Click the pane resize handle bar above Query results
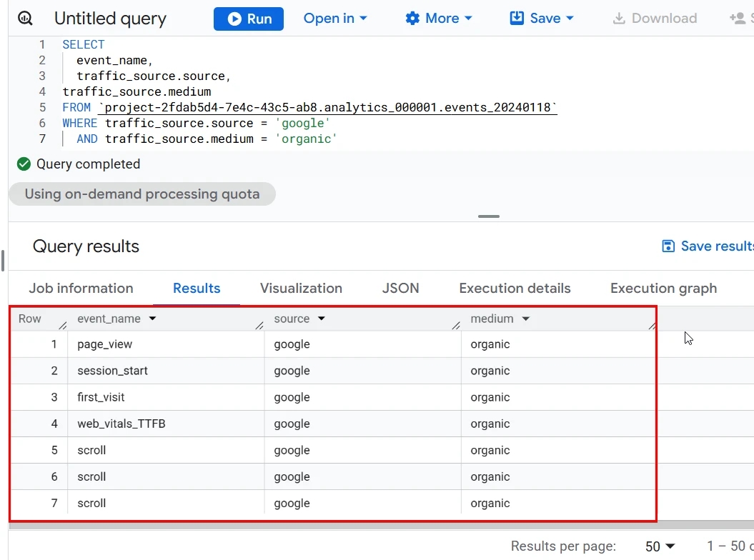The height and width of the screenshot is (560, 754). tap(489, 216)
